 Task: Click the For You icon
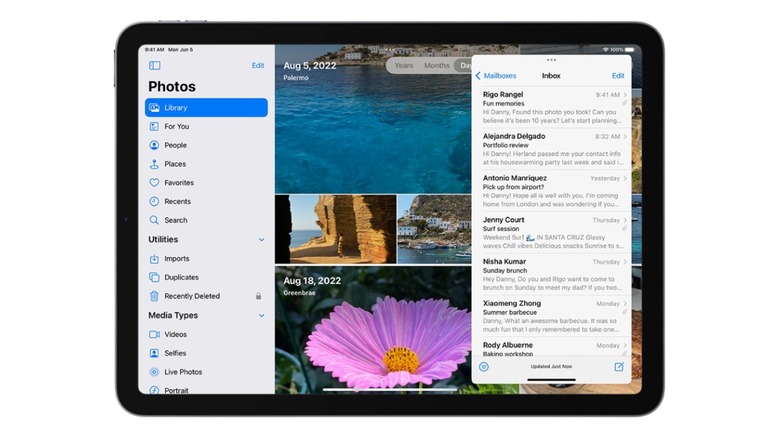coord(154,126)
